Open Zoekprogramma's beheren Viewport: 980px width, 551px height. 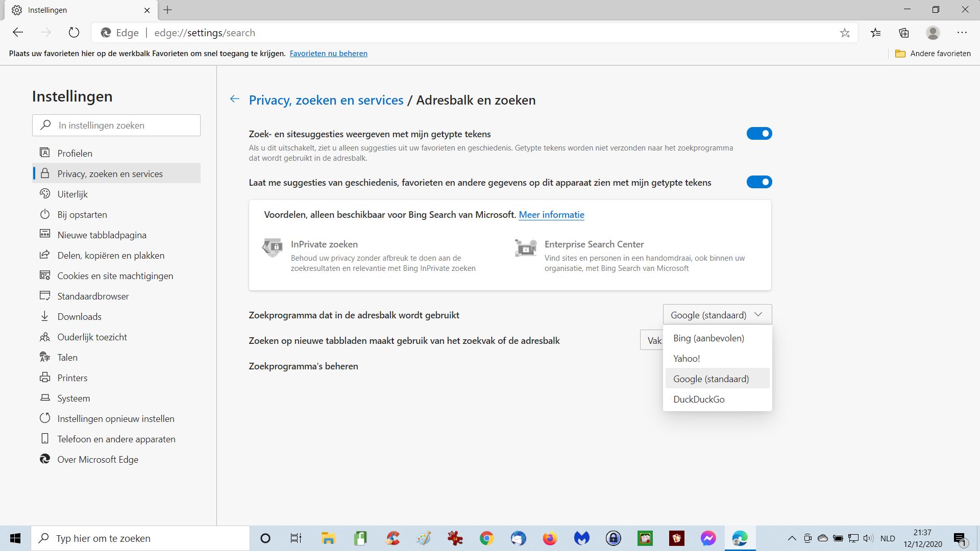(x=303, y=366)
